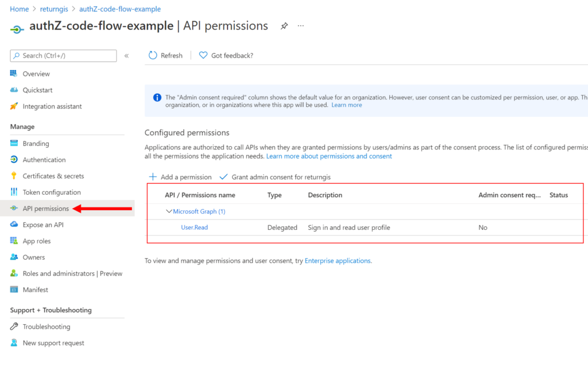Click authZ-code-flow-example breadcrumb link
Viewport: 588px width, 373px height.
point(120,9)
